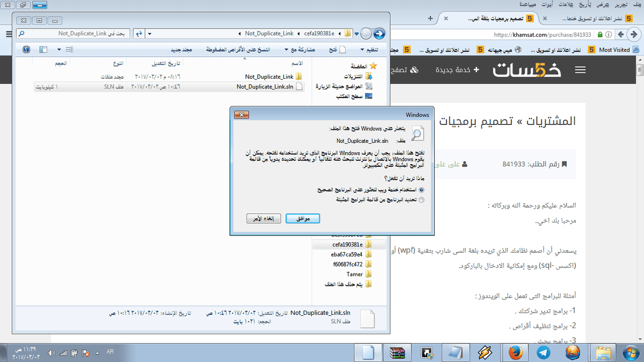
Task: Click the change view icon in Explorer toolbar
Action: (70, 49)
